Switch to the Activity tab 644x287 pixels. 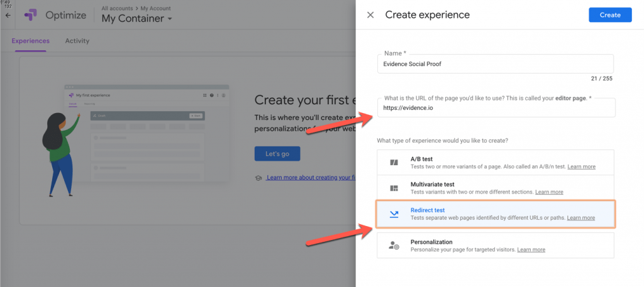(77, 41)
